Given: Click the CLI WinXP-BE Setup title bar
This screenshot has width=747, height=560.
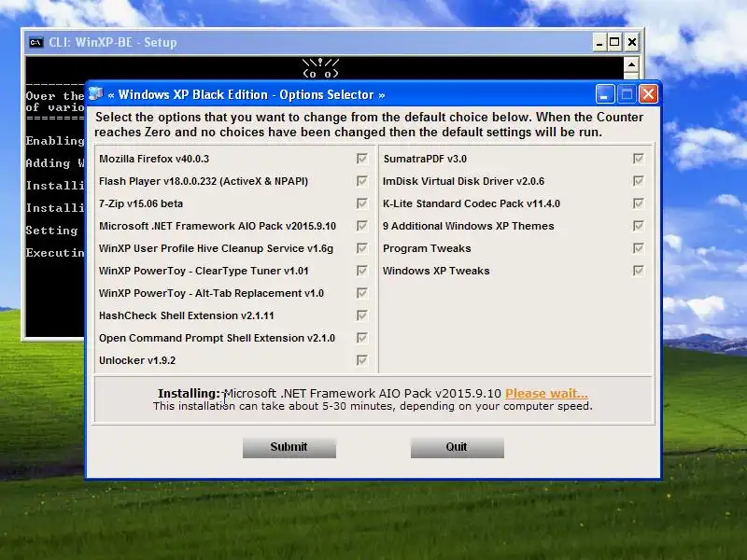Looking at the screenshot, I should [x=310, y=42].
